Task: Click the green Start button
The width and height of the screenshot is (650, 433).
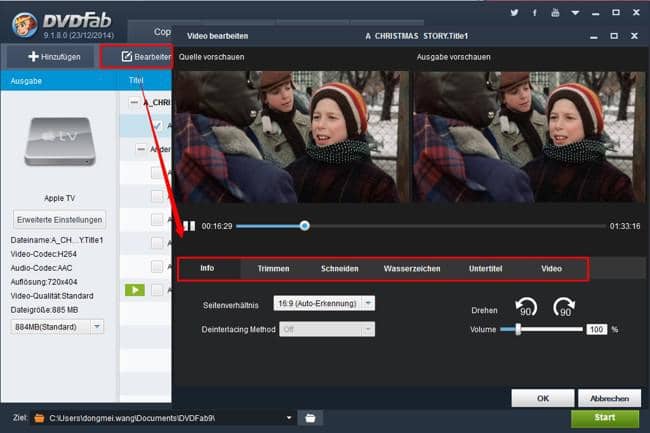Action: click(x=605, y=418)
